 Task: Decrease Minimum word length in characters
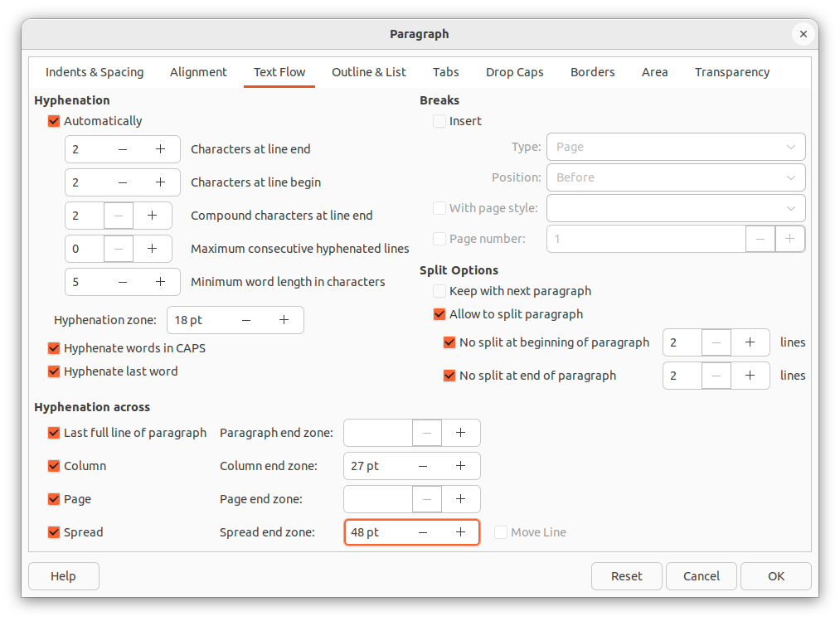pyautogui.click(x=123, y=282)
